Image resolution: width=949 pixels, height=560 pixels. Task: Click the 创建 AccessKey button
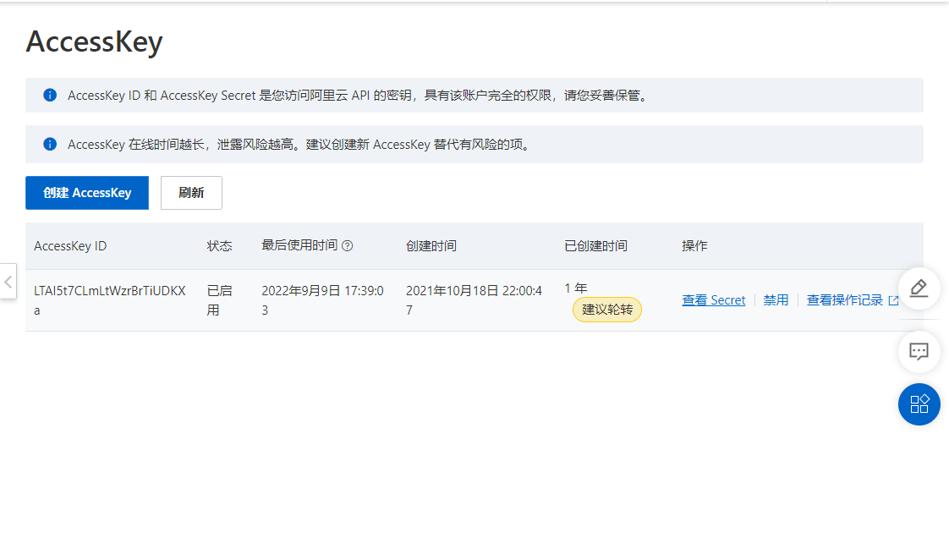click(x=87, y=193)
